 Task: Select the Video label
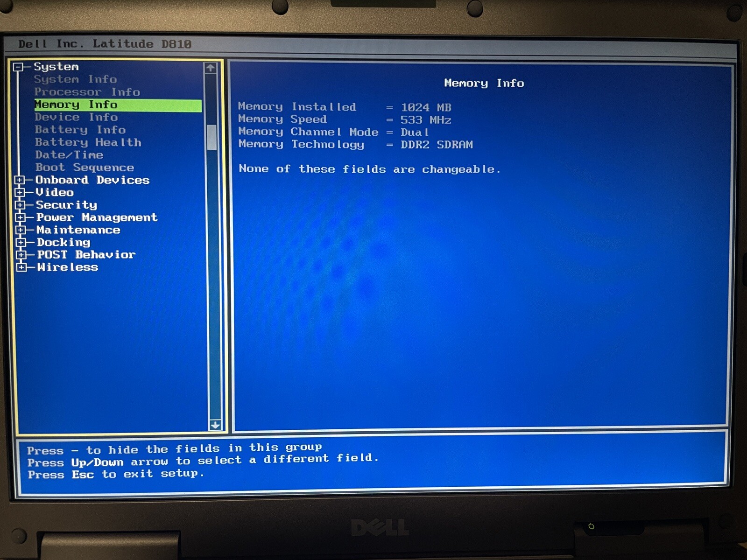click(x=55, y=192)
